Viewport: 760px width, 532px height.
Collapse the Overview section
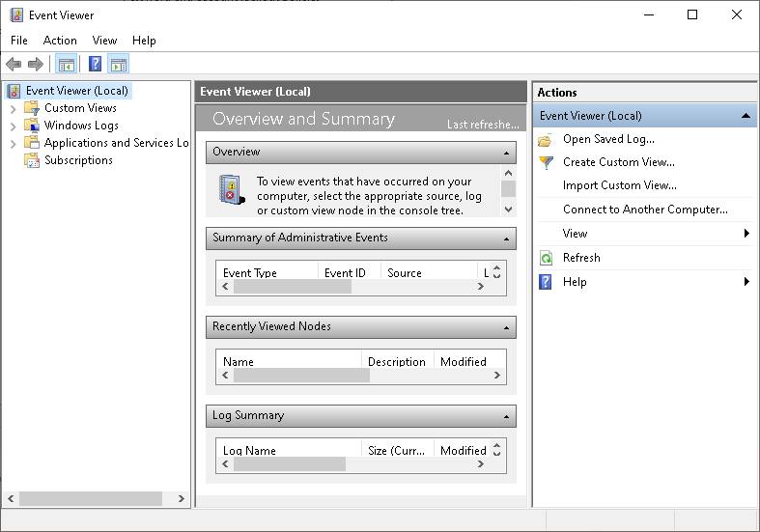coord(506,154)
